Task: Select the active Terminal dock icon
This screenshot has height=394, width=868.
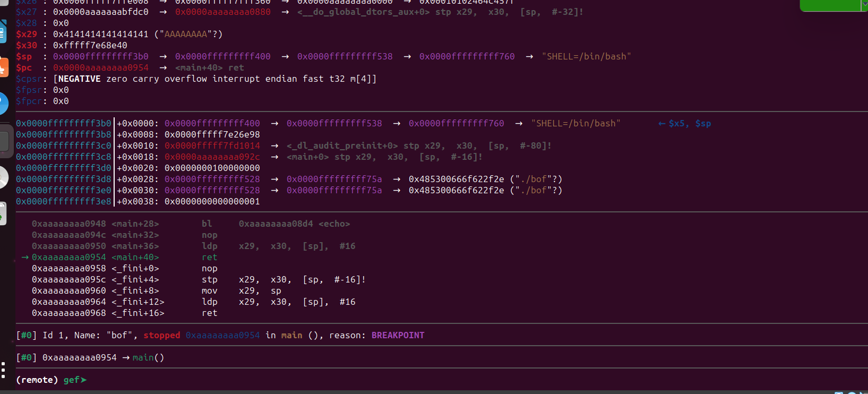Action: [x=4, y=141]
